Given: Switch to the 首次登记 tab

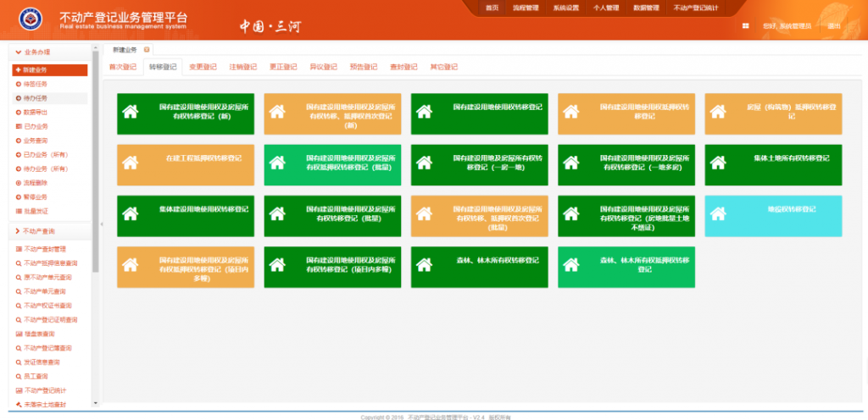Looking at the screenshot, I should [x=123, y=67].
